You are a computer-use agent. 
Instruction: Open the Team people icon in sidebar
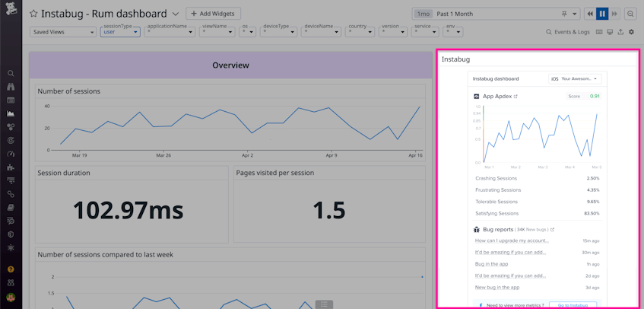(11, 282)
